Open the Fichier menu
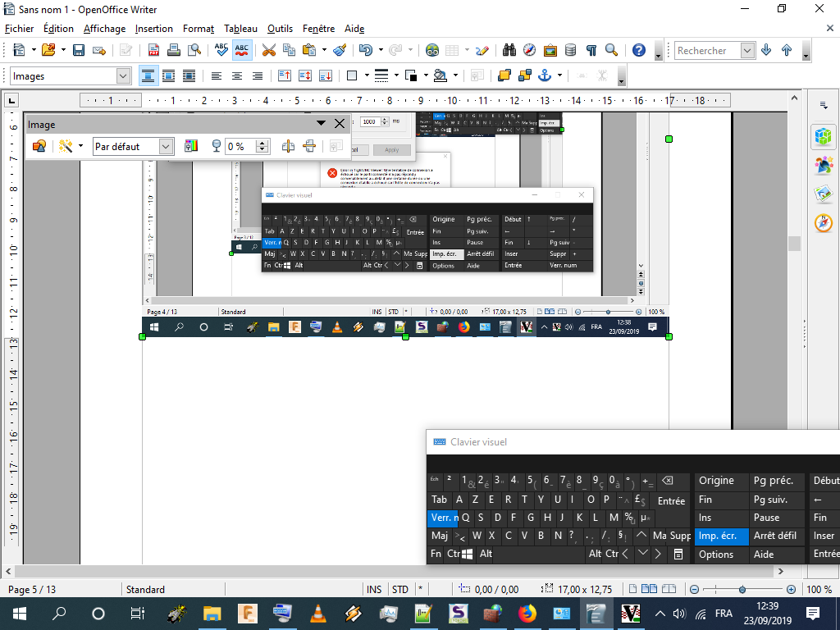840x630 pixels. coord(20,29)
